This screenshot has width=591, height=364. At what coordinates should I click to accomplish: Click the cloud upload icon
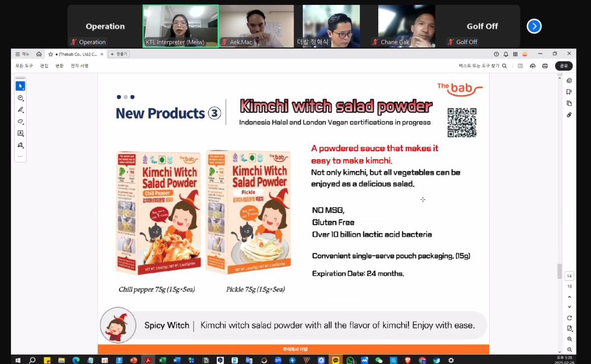coord(532,66)
